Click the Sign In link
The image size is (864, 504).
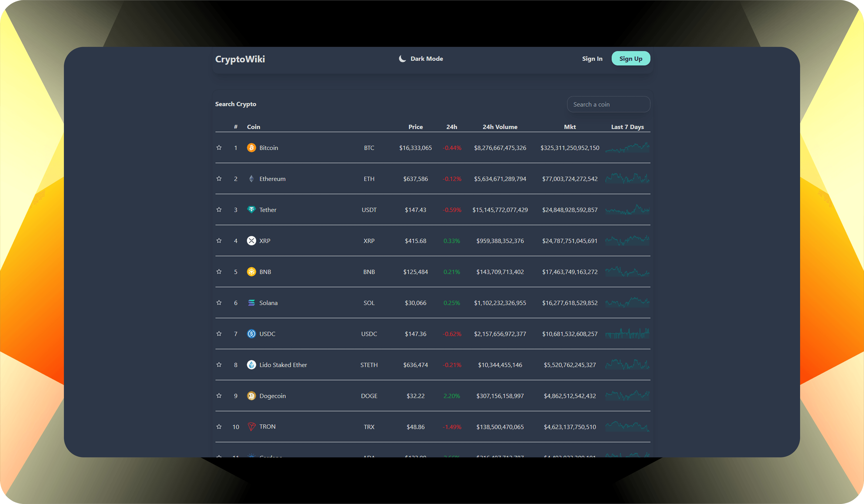(592, 58)
